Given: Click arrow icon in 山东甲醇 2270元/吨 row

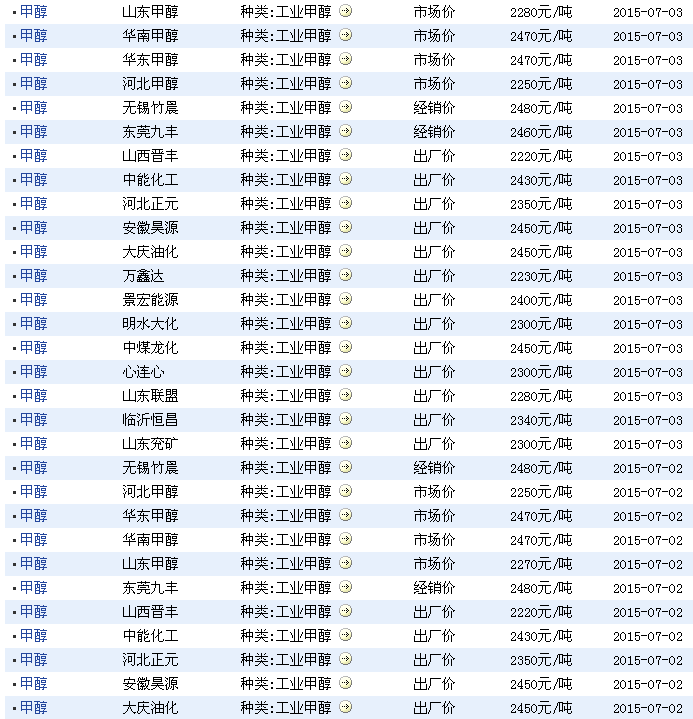Looking at the screenshot, I should [x=345, y=563].
